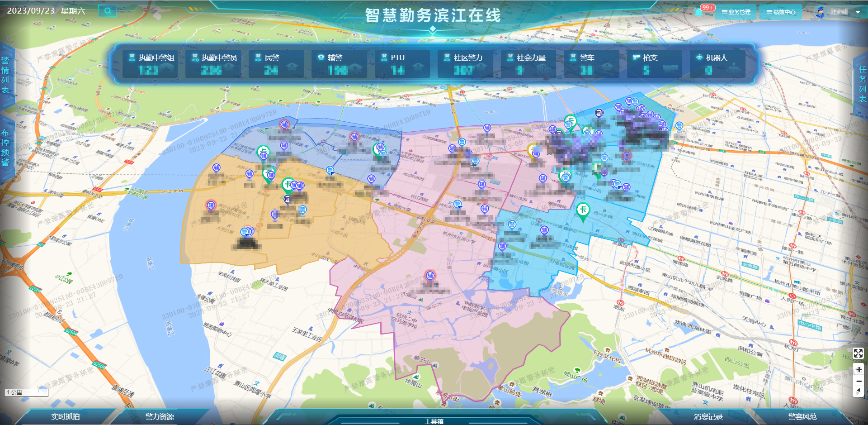Viewport: 868px width, 425px height.
Task: Expand the 警情列表 side panel
Action: click(5, 75)
